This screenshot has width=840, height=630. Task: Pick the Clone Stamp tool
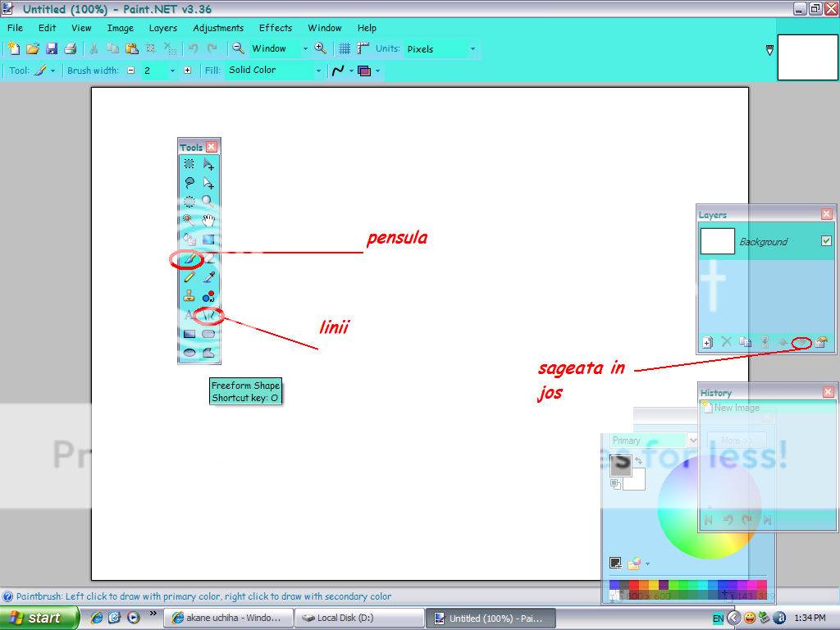click(x=189, y=296)
